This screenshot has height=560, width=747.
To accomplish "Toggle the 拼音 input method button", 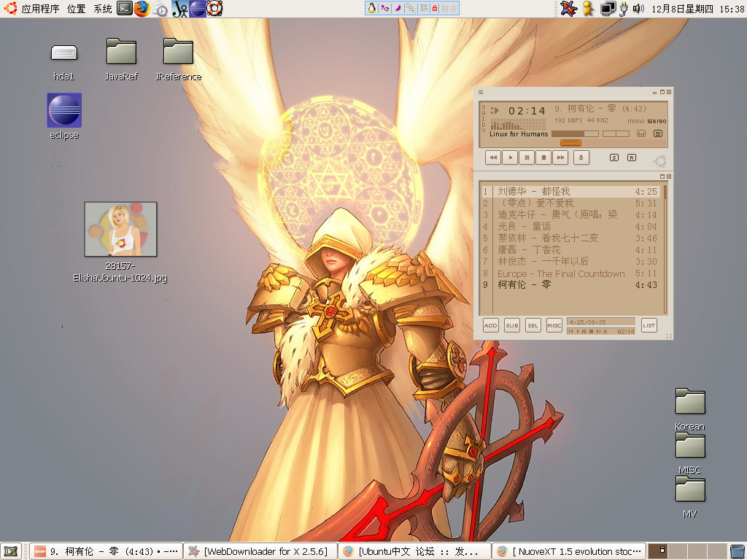I will point(449,8).
